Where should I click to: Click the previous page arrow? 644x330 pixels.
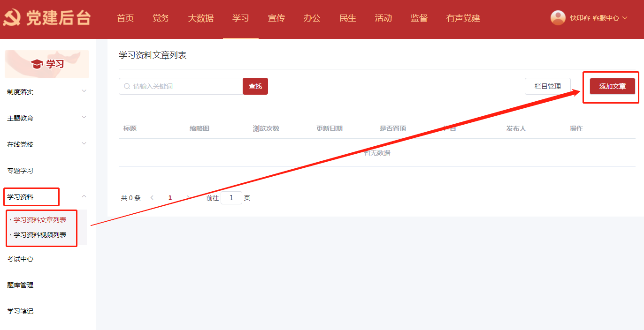[x=152, y=198]
